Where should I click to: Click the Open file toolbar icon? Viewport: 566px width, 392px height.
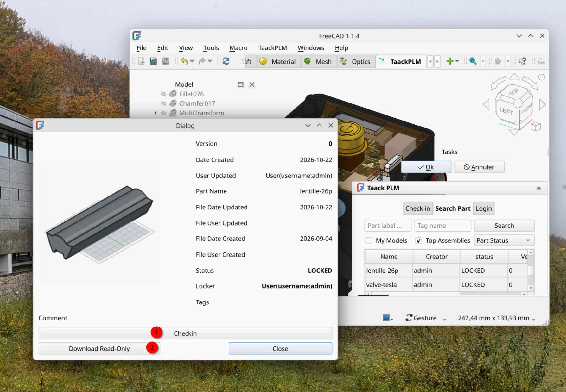(x=154, y=61)
